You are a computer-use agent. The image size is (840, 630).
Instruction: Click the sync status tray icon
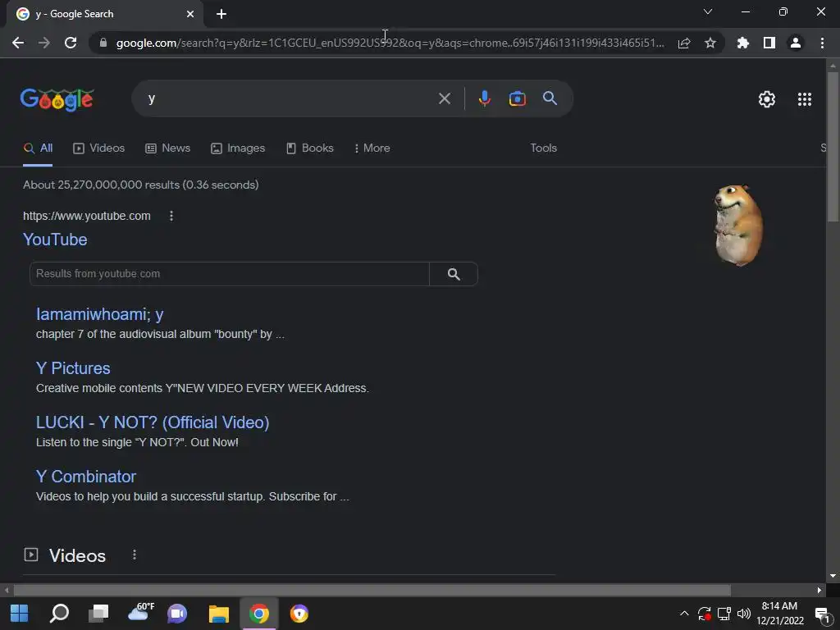[x=704, y=614]
